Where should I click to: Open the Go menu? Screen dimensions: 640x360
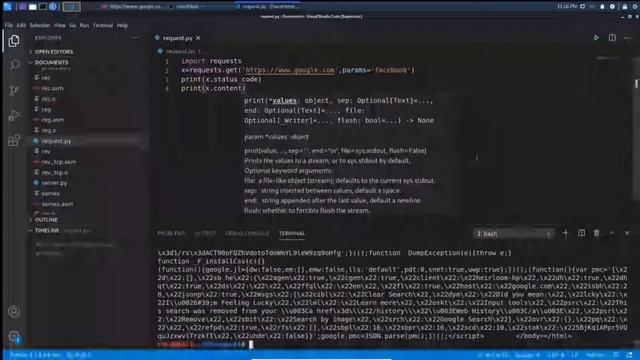73,25
